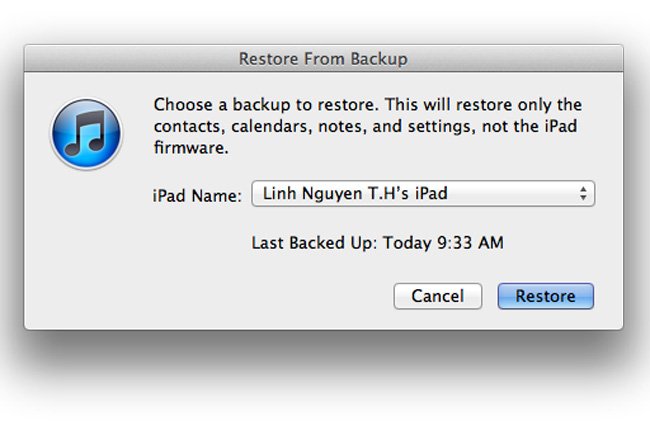Click the black music note inside iTunes logo
This screenshot has width=650, height=430.
coord(86,133)
